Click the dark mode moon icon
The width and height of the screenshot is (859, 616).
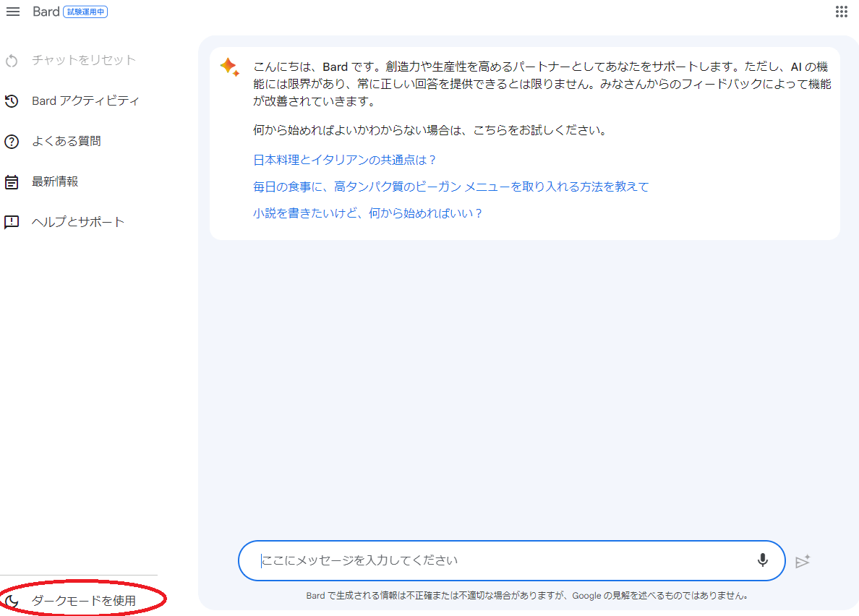(12, 602)
